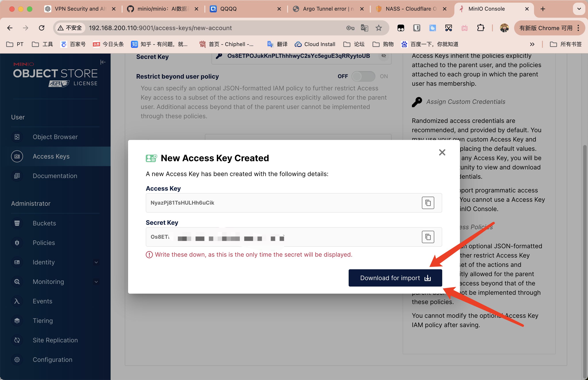Click the Buckets icon in sidebar
Screen dimensions: 588x380
16,223
